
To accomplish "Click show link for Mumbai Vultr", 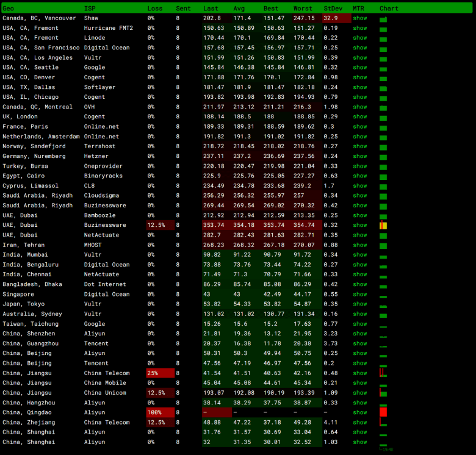I will 359,255.
